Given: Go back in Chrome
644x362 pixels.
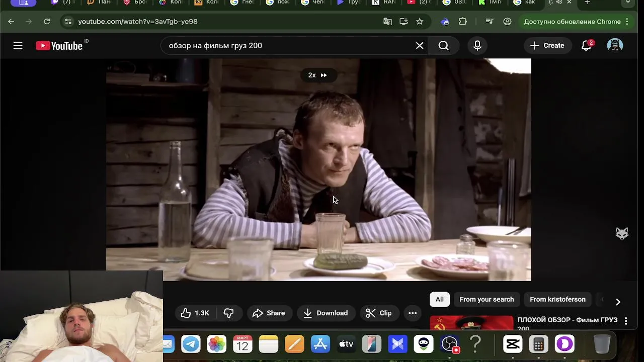Looking at the screenshot, I should (x=11, y=22).
